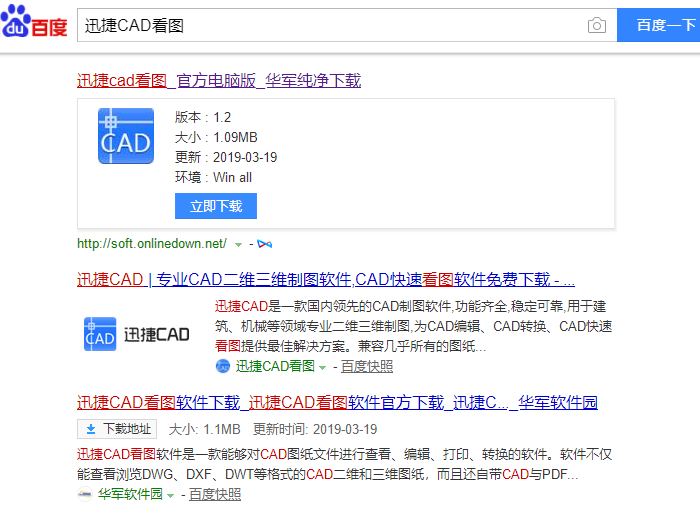Open 百度快照 for 华军软件园 result

(215, 494)
